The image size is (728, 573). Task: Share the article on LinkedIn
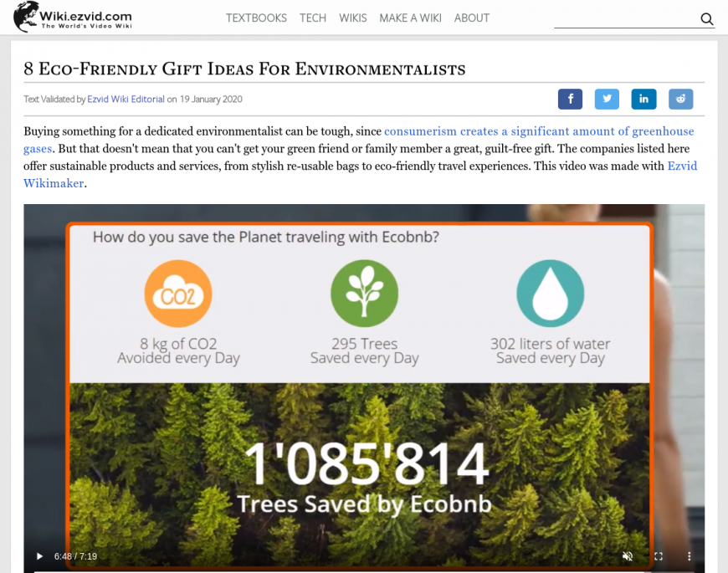pyautogui.click(x=643, y=99)
